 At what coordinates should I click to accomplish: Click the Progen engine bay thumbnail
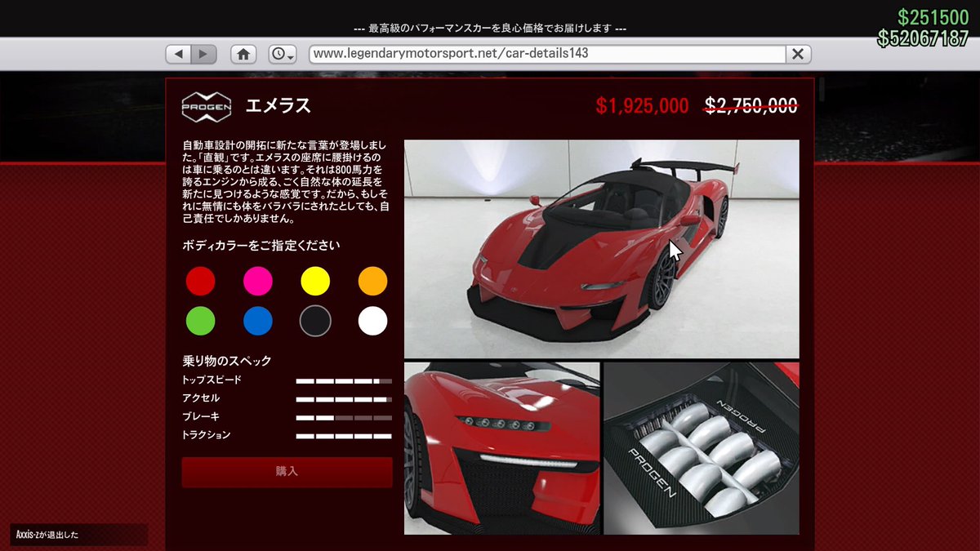(702, 449)
